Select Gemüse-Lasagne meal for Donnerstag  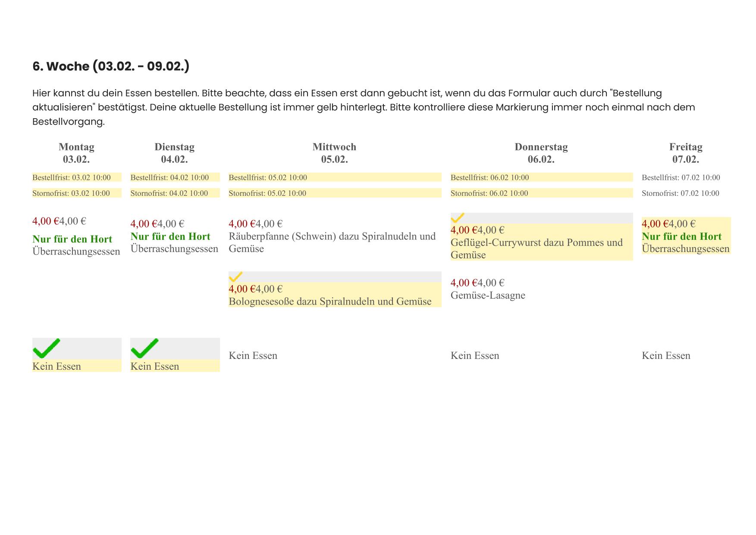[488, 295]
